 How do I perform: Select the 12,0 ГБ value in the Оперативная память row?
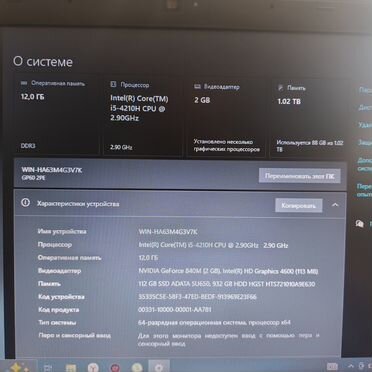coord(148,258)
